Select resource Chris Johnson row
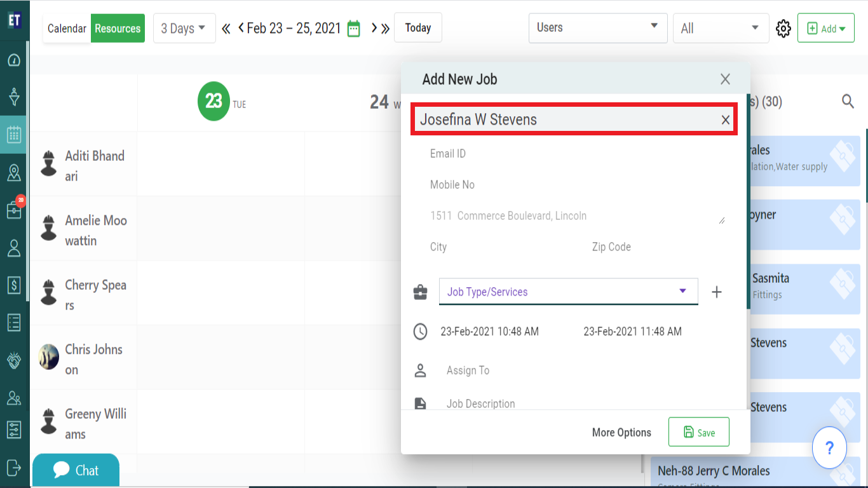Screen dimensions: 868x488 coord(84,358)
